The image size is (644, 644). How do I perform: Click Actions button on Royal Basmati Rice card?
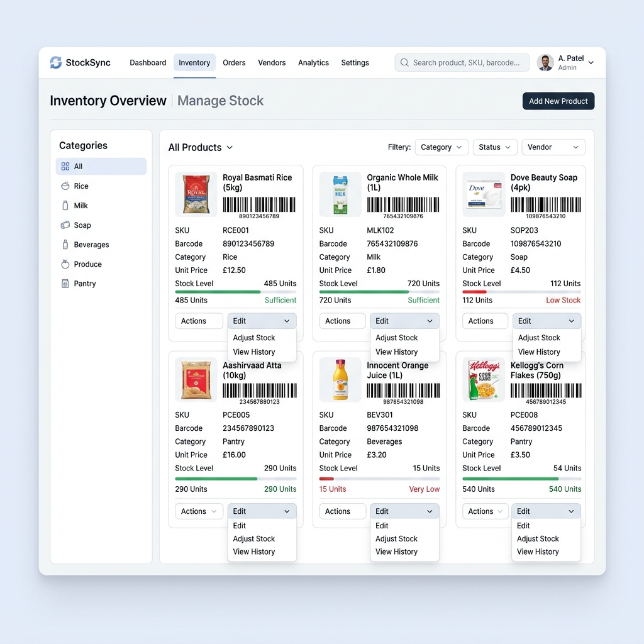coord(199,321)
